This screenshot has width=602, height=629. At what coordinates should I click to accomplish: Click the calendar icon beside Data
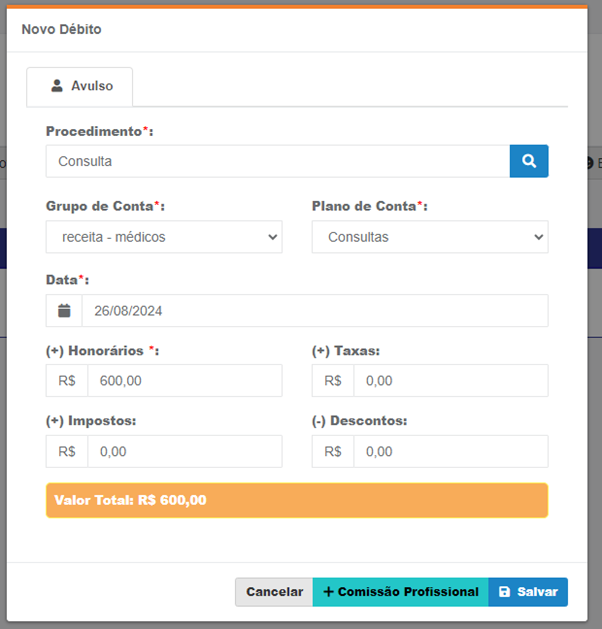[x=64, y=311]
